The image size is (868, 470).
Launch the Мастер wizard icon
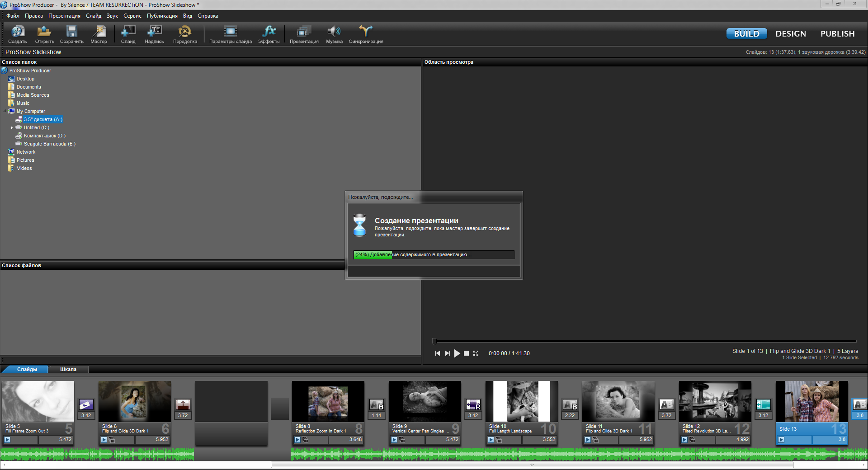[x=99, y=32]
